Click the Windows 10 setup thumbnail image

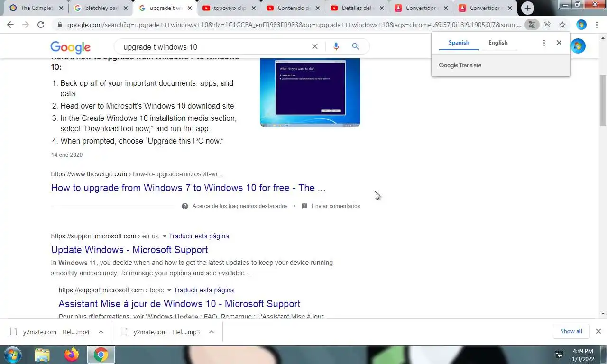[310, 92]
